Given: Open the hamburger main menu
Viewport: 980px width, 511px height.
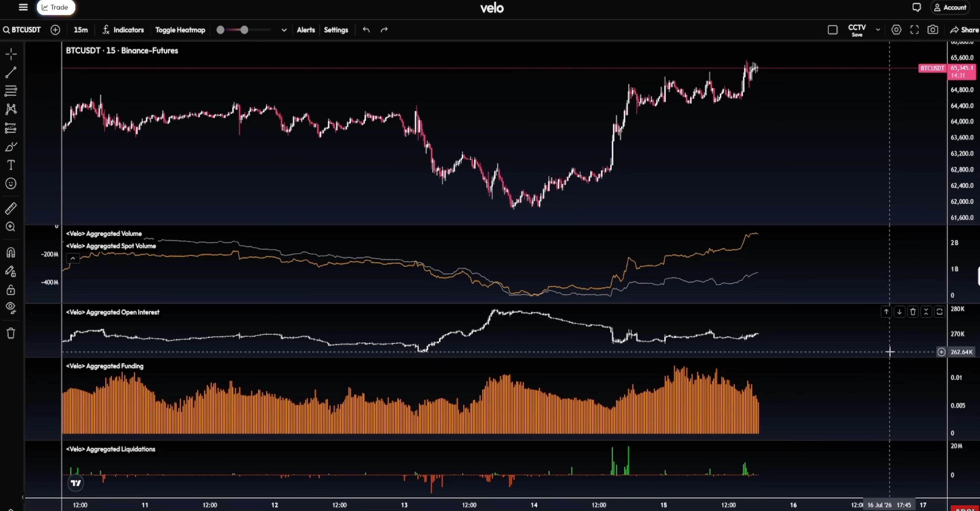Looking at the screenshot, I should click(23, 7).
